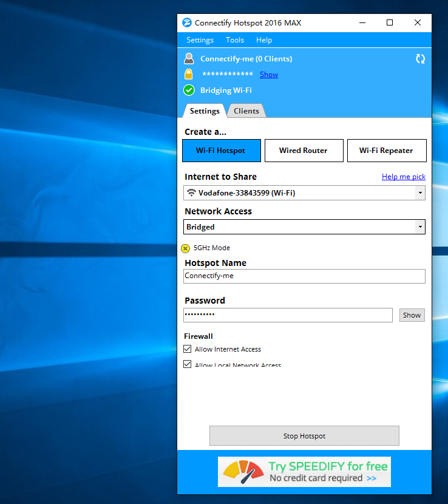Click the 5GHz Mode label
The image size is (448, 504).
pos(212,248)
